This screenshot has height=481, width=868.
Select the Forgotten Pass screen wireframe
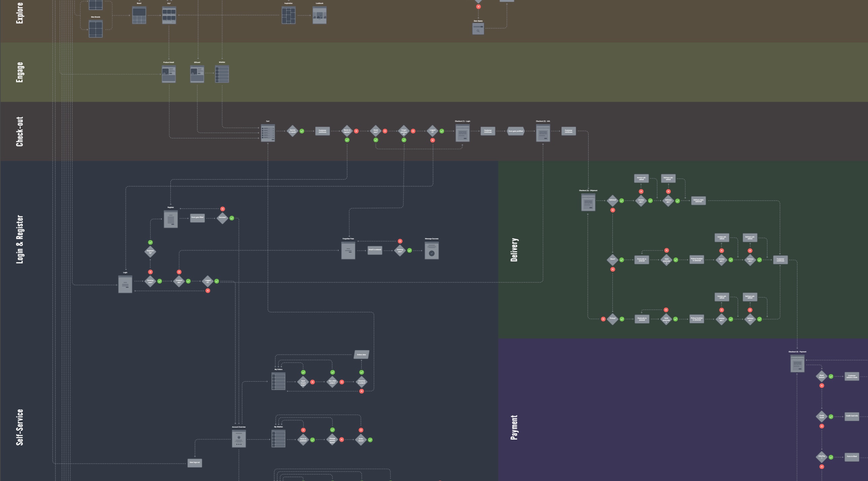348,251
